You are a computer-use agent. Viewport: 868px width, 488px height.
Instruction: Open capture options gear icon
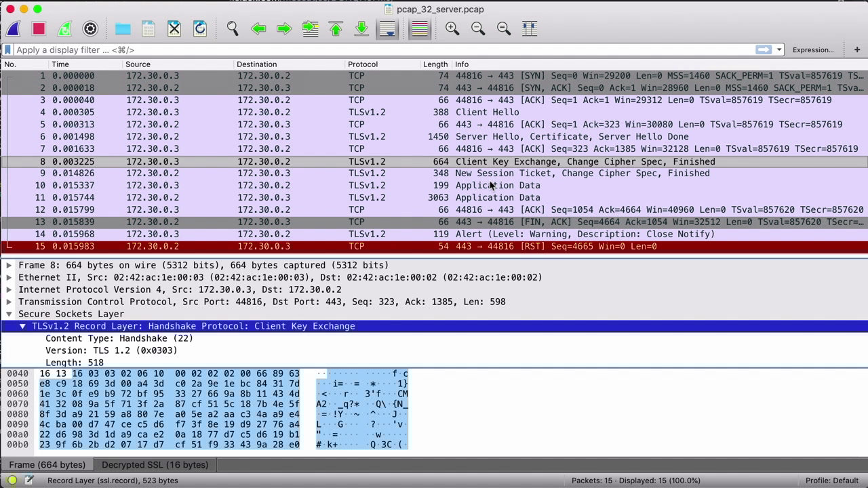click(x=90, y=28)
